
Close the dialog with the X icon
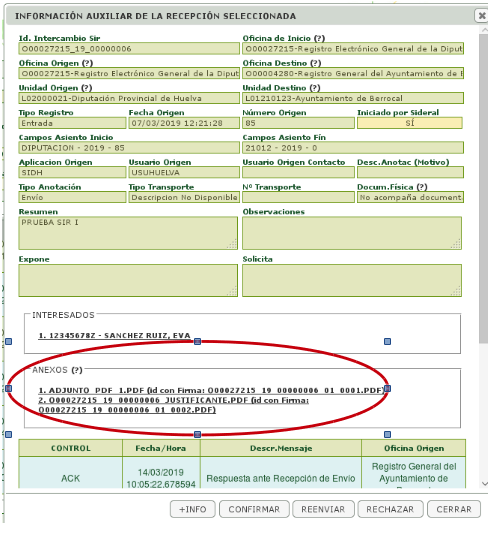(x=482, y=16)
